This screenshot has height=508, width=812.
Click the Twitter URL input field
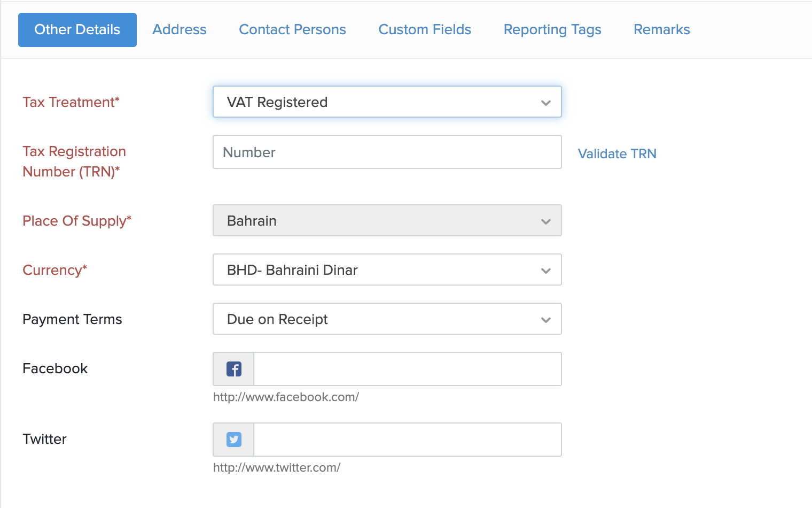407,440
